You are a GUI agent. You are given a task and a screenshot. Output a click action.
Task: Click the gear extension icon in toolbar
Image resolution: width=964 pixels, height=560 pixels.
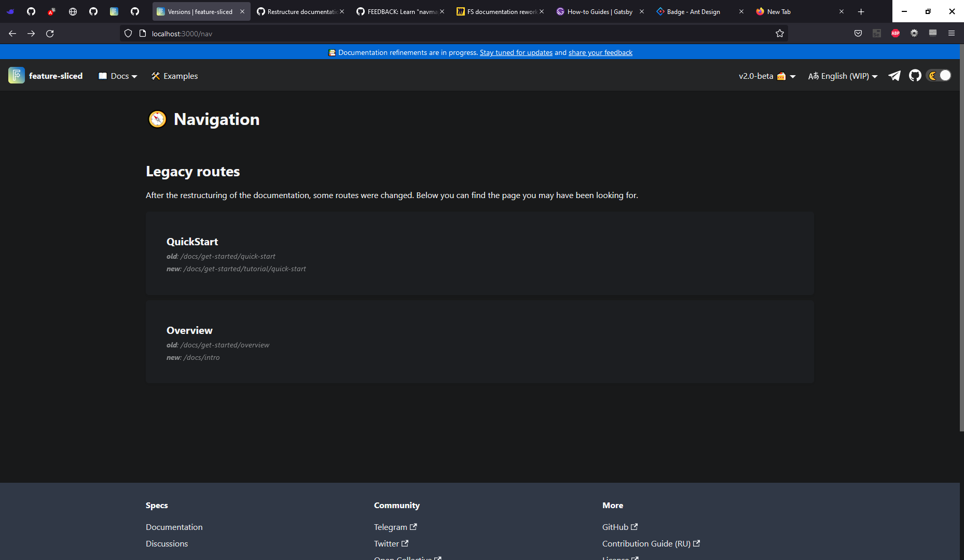coord(914,34)
